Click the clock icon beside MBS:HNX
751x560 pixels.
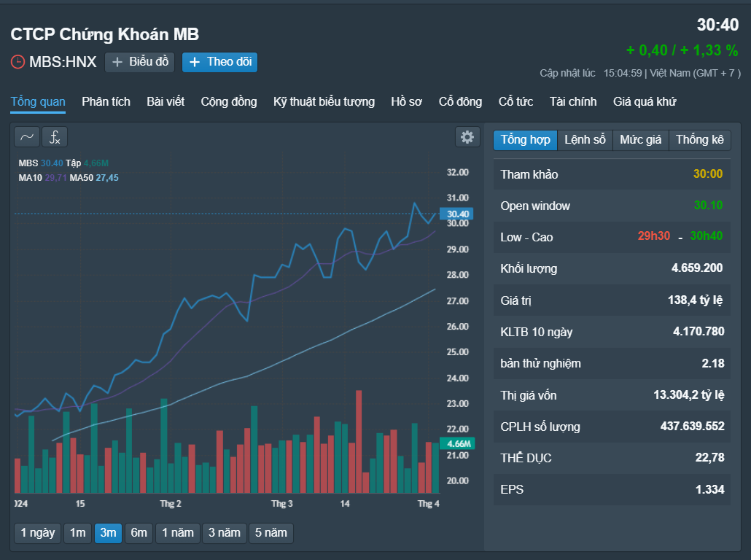pyautogui.click(x=17, y=62)
